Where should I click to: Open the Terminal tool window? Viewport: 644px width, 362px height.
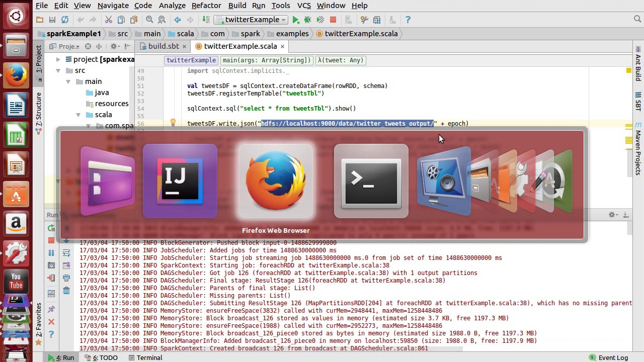pos(145,358)
